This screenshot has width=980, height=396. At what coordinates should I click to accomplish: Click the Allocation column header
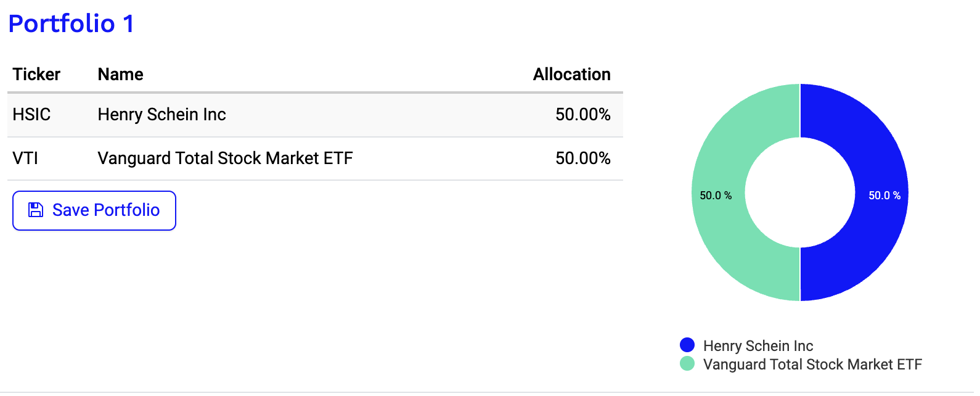(571, 75)
